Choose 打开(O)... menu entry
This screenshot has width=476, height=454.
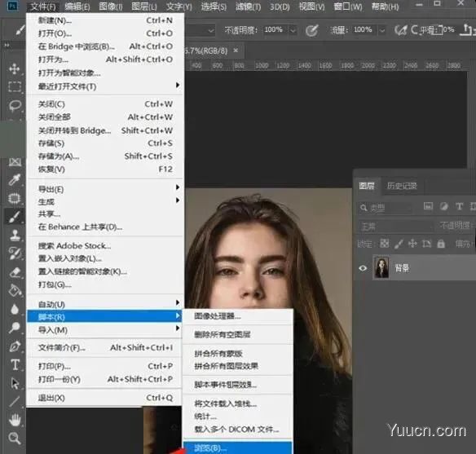[x=105, y=33]
